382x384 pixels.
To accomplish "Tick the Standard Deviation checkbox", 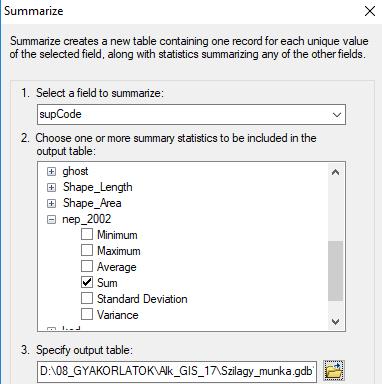I will click(x=87, y=298).
